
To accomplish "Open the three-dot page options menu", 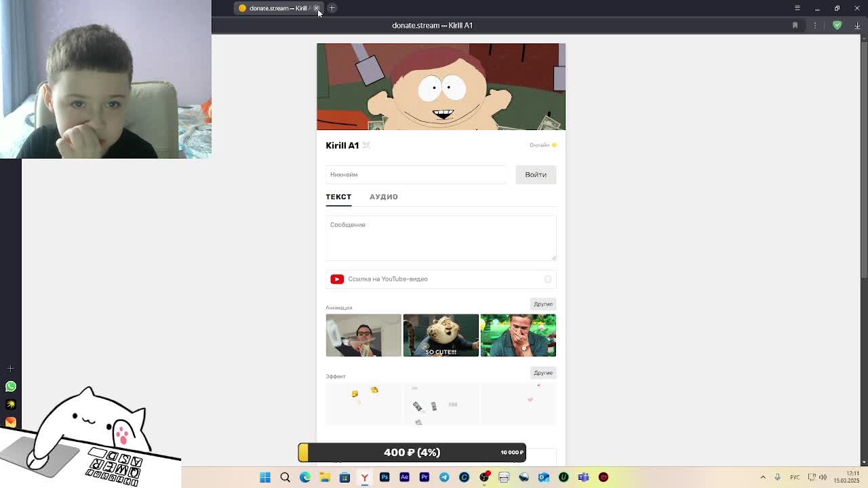I will pyautogui.click(x=815, y=25).
